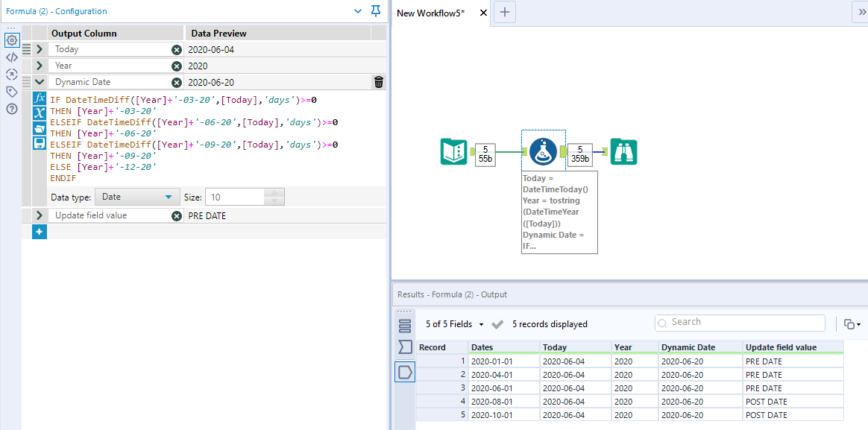Open the 5 of 5 Fields dropdown
The image size is (868, 430).
pos(454,324)
